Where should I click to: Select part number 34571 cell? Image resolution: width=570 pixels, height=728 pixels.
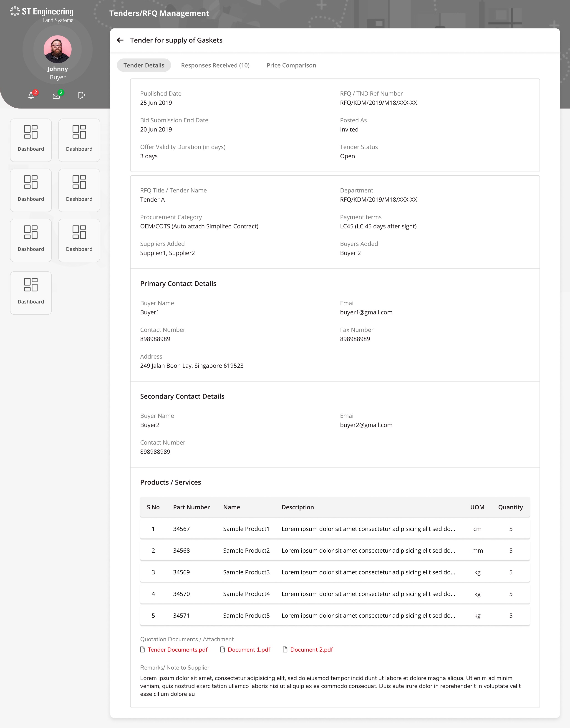click(181, 615)
